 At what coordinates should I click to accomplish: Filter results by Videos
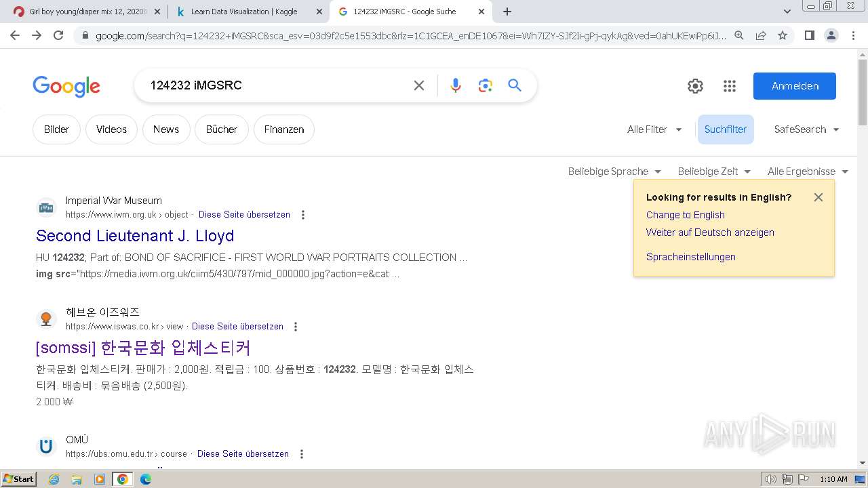(111, 129)
